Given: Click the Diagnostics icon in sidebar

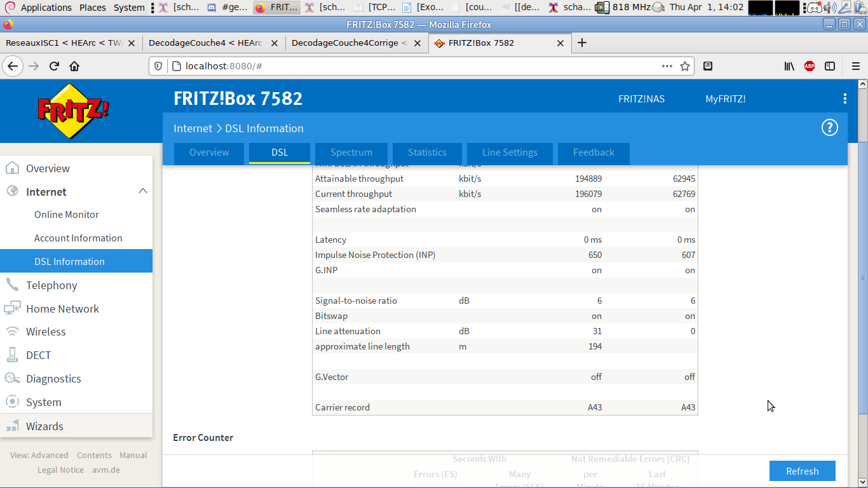Looking at the screenshot, I should pos(12,378).
